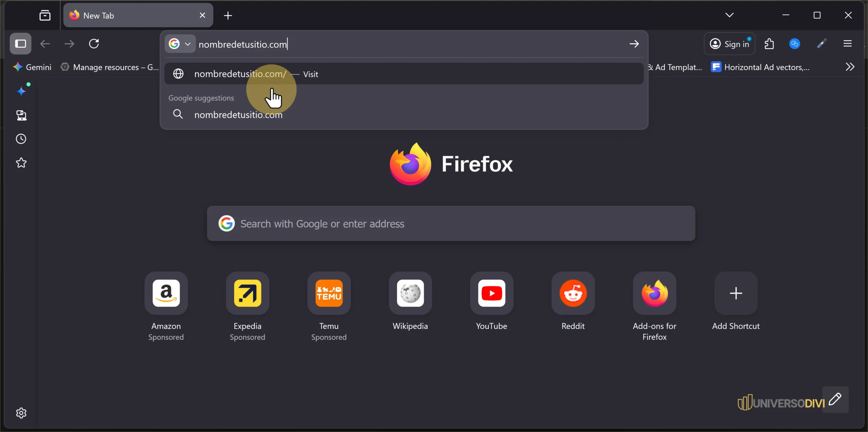Reload the current page

[x=94, y=44]
